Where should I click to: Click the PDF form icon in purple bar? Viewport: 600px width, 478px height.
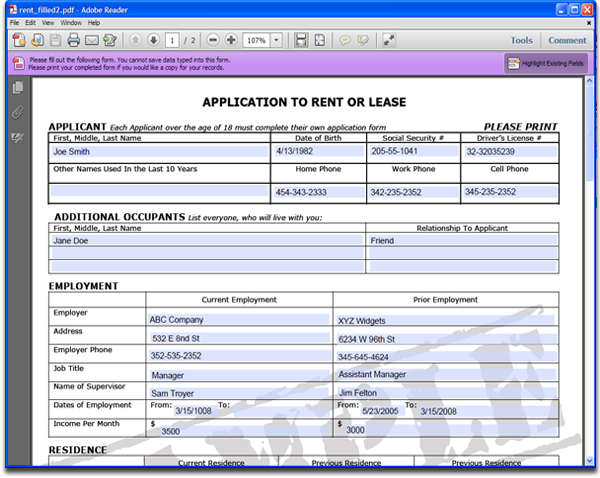tap(18, 64)
